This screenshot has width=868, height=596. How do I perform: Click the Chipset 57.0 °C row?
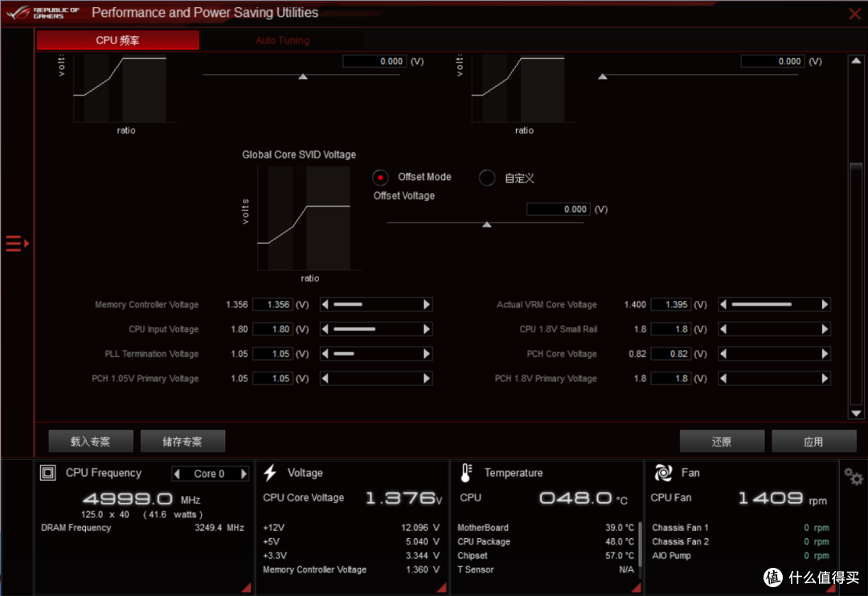tap(546, 556)
